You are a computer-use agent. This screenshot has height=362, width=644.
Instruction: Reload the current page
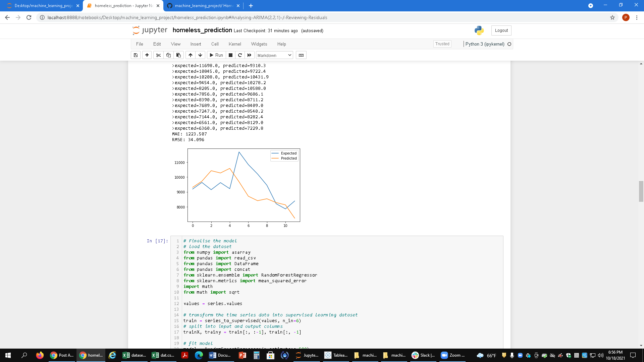point(29,17)
